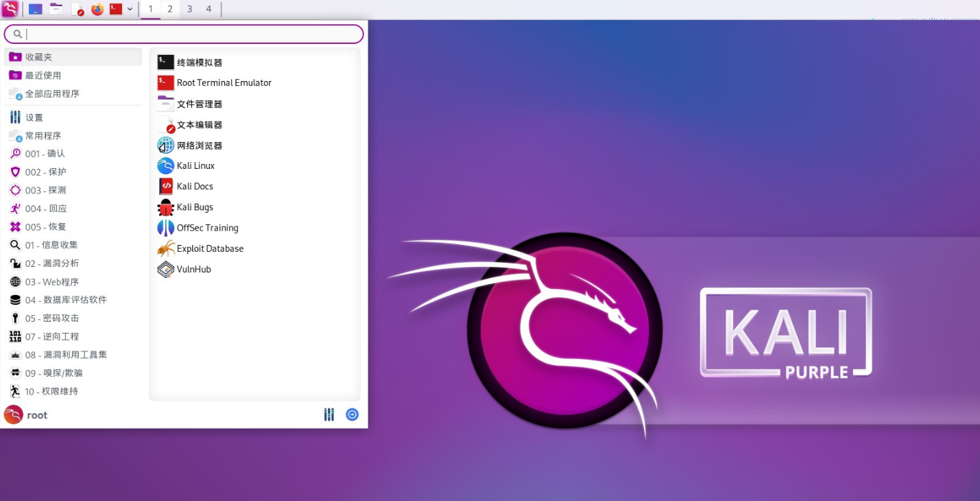Launch 文本编辑器 text editor
The width and height of the screenshot is (980, 501).
(255, 125)
